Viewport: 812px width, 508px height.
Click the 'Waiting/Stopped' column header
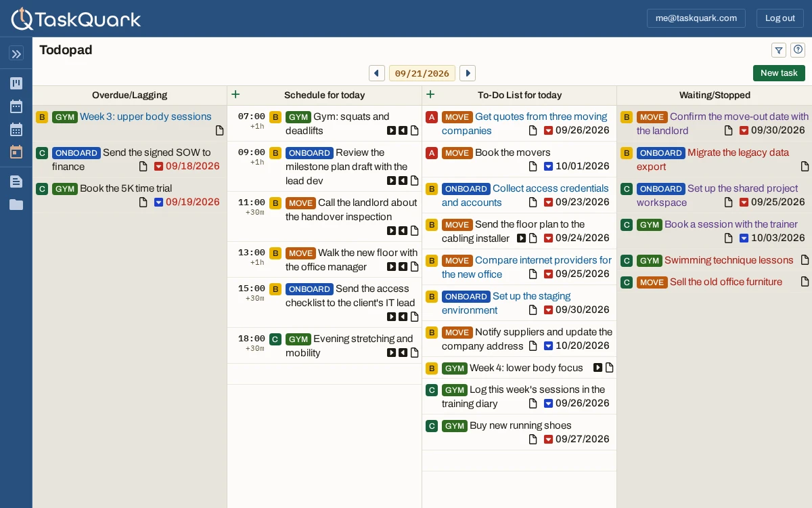click(x=715, y=96)
